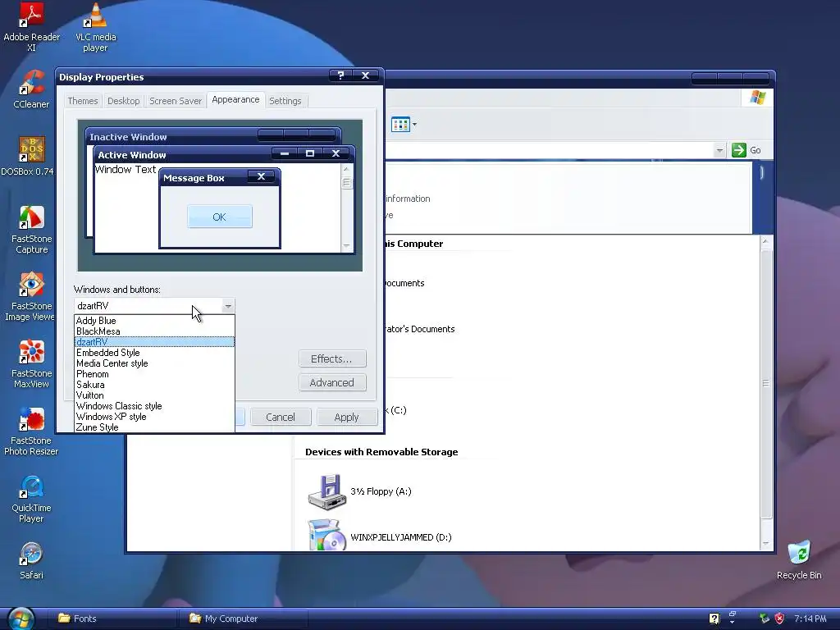Click Cancel in Display Properties

click(x=281, y=417)
